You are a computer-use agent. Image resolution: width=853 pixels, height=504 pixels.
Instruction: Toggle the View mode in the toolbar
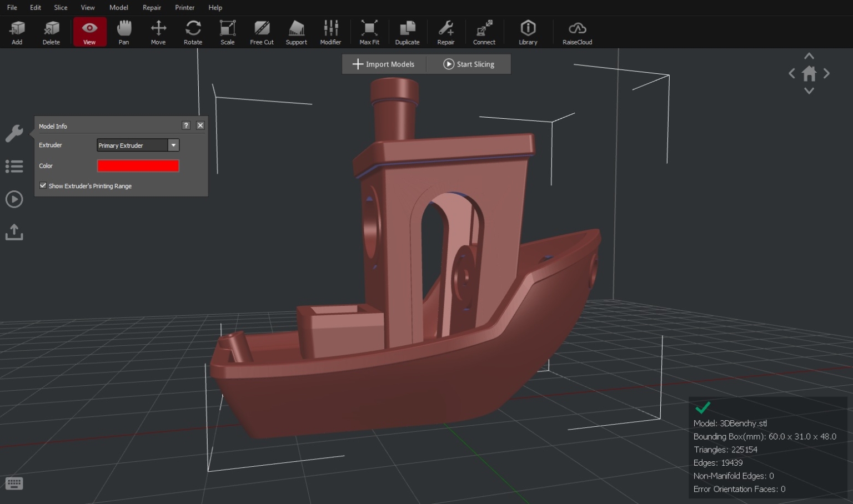tap(89, 32)
